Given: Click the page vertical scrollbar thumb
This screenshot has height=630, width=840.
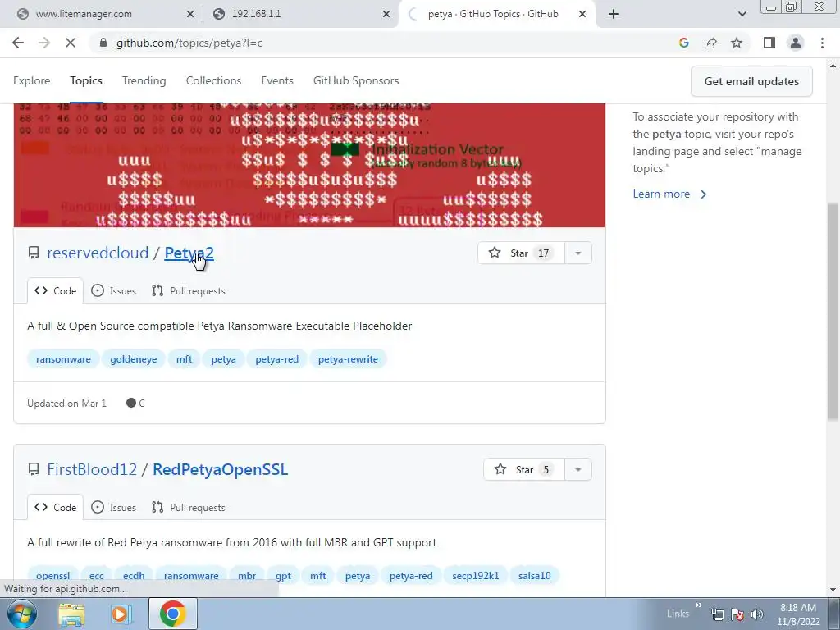Looking at the screenshot, I should pos(833,311).
